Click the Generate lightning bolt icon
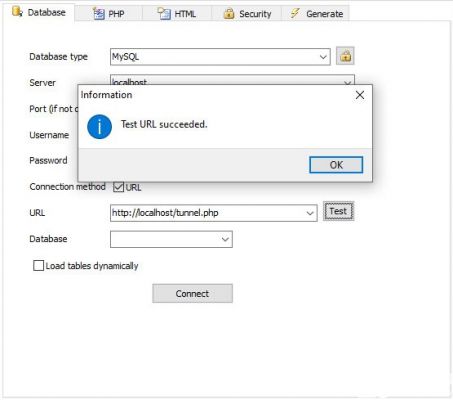Screen dimensions: 453x400 tap(295, 13)
